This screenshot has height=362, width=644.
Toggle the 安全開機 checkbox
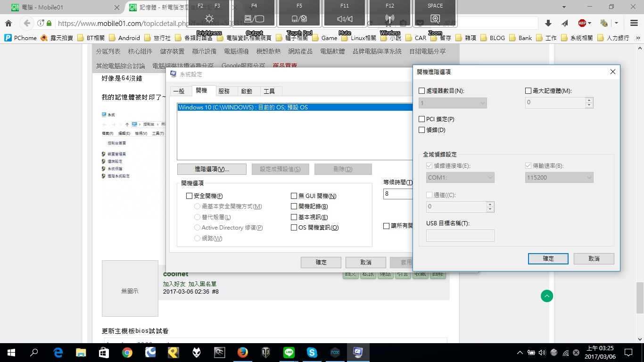tap(190, 196)
